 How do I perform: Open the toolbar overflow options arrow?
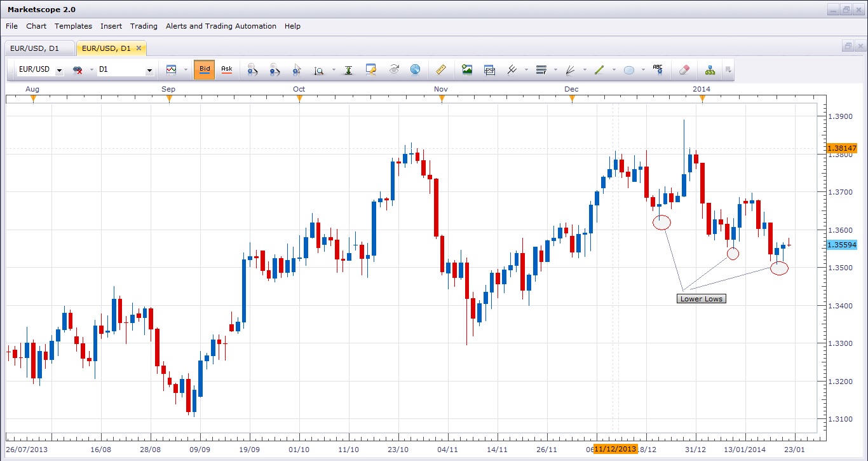tap(728, 70)
